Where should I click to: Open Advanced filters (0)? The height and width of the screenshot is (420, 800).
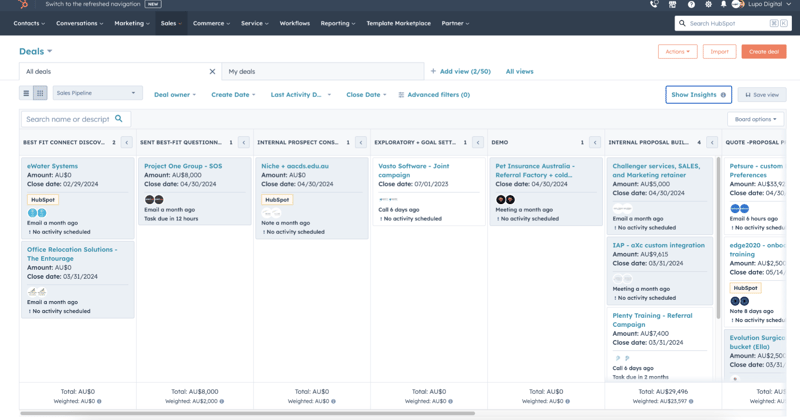[x=434, y=95]
